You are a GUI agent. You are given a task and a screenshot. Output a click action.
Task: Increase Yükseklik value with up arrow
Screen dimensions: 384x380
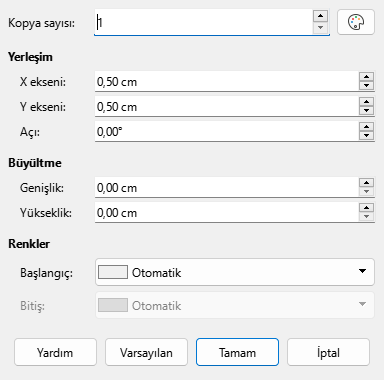click(366, 208)
